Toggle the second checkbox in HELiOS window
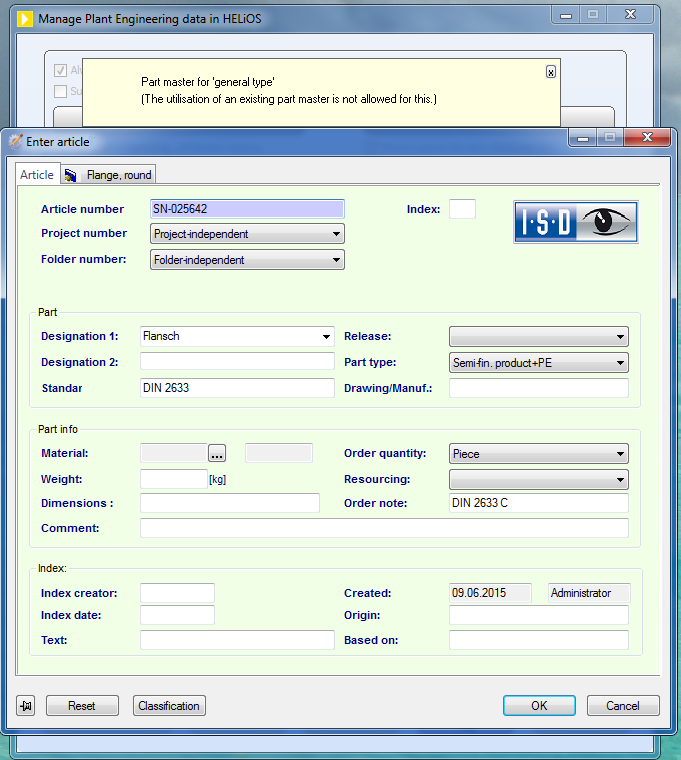 (x=61, y=91)
